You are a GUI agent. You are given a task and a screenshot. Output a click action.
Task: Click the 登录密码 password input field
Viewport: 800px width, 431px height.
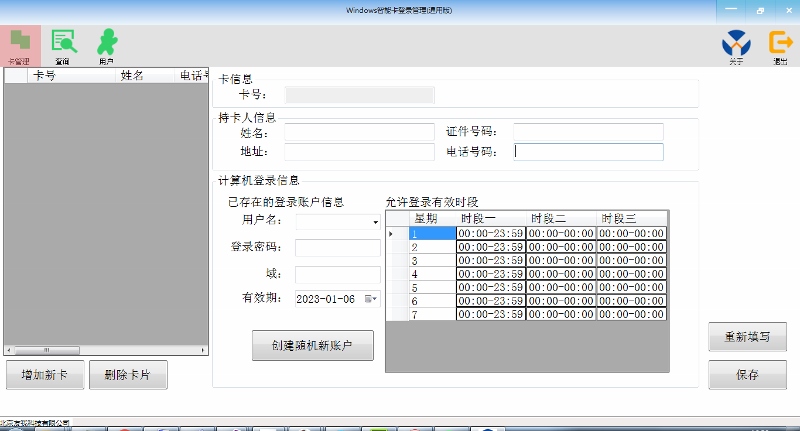click(338, 248)
